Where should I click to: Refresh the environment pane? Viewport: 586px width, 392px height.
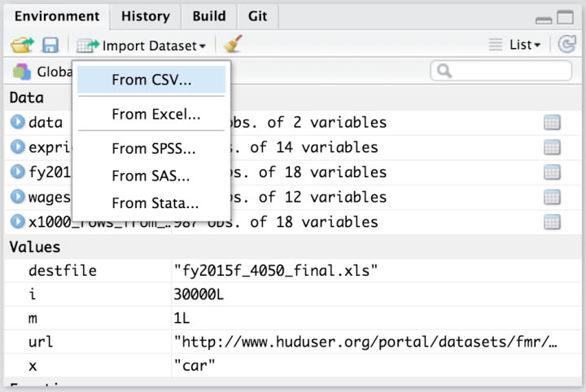tap(566, 46)
